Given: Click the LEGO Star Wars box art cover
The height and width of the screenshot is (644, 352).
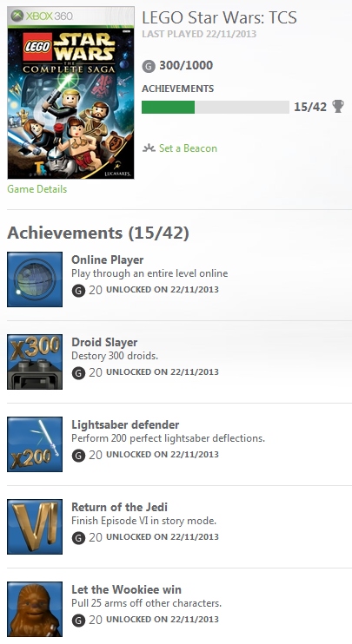Looking at the screenshot, I should (70, 93).
